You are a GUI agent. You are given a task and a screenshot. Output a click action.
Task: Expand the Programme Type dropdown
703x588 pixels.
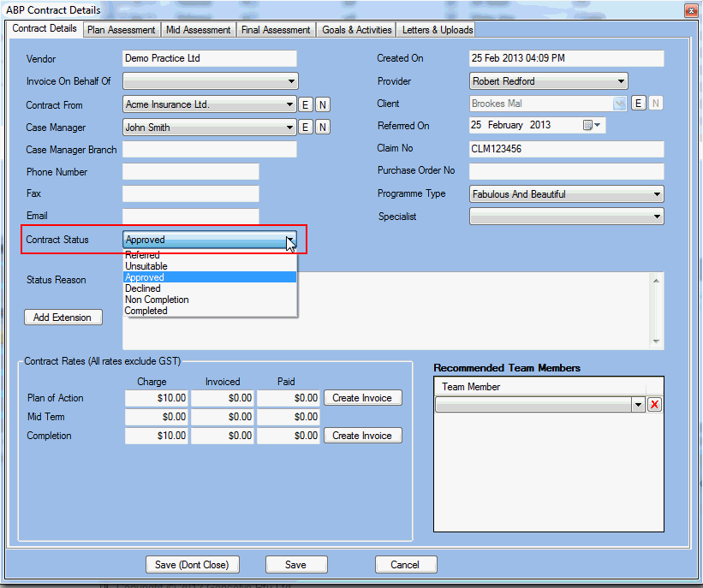pos(657,194)
